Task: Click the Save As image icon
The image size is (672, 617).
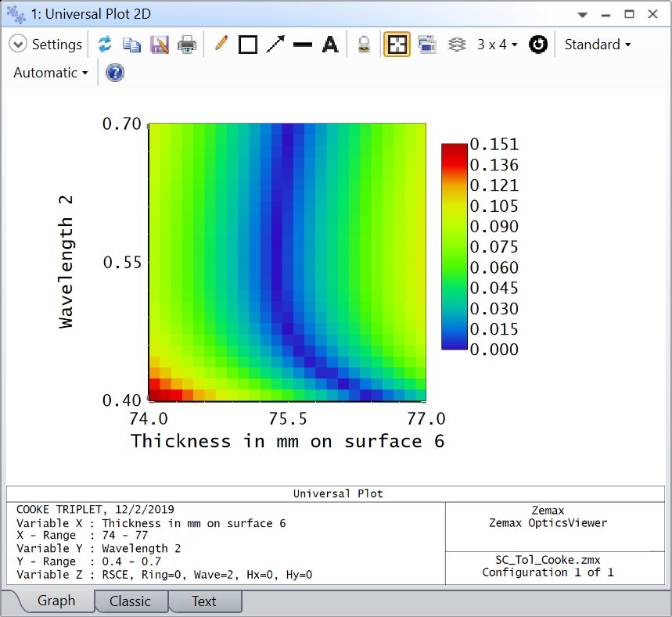Action: tap(160, 45)
